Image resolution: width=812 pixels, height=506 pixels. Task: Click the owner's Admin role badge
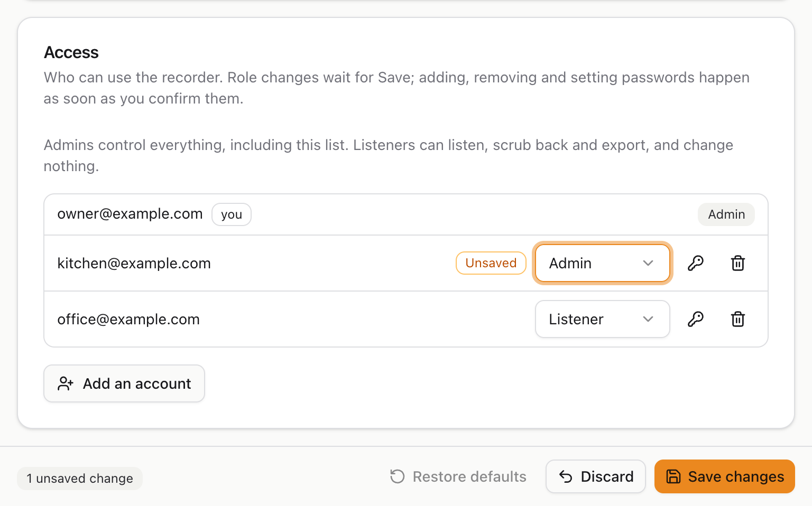[x=726, y=214]
